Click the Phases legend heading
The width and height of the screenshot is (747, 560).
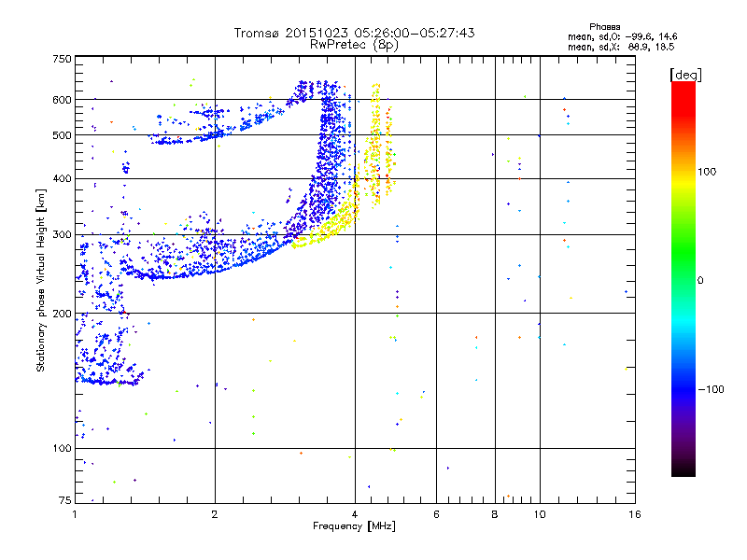point(604,27)
